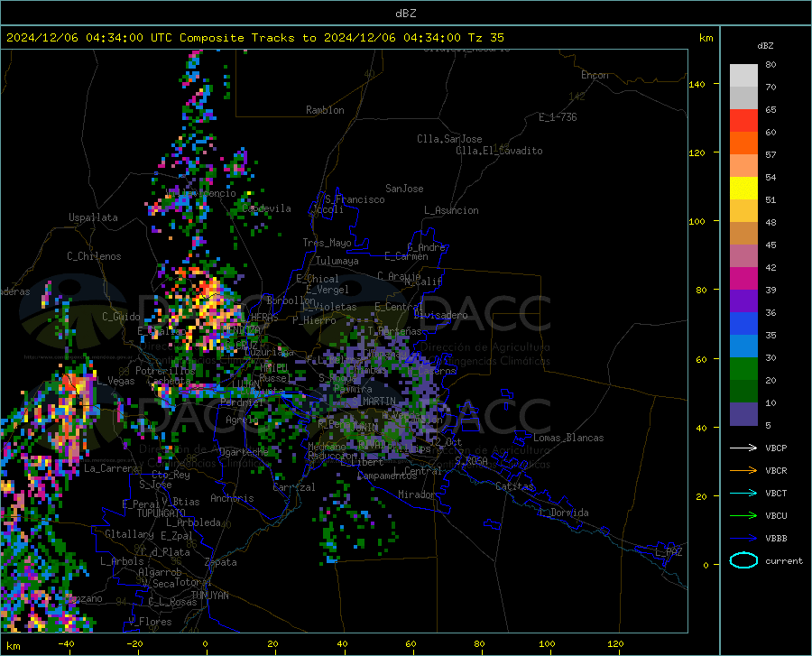This screenshot has width=812, height=656.
Task: Click the 'Potrerillos' map label
Action: (165, 371)
